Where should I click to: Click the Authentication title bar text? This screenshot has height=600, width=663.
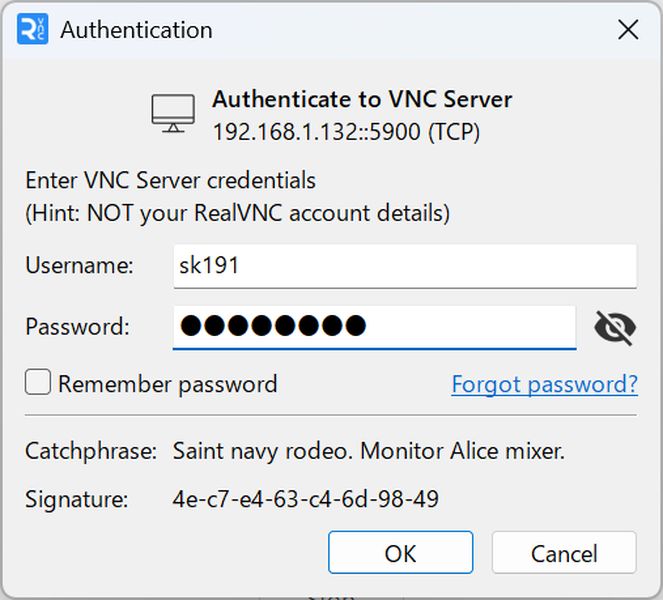click(136, 30)
